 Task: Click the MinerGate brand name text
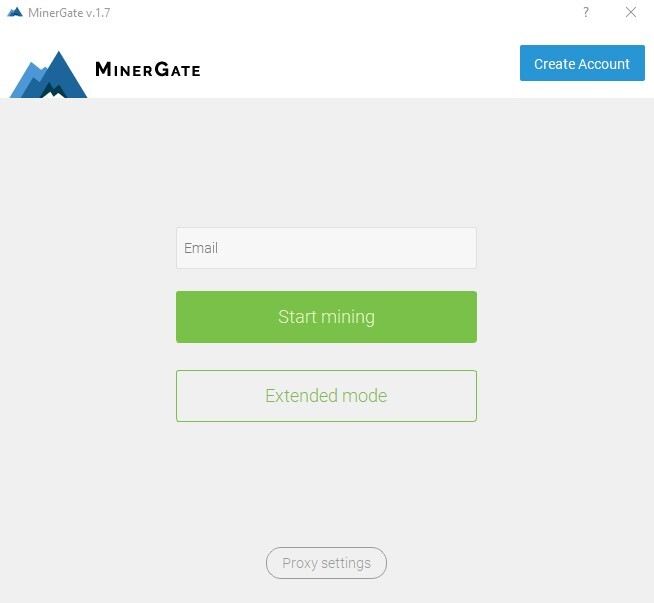tap(148, 69)
